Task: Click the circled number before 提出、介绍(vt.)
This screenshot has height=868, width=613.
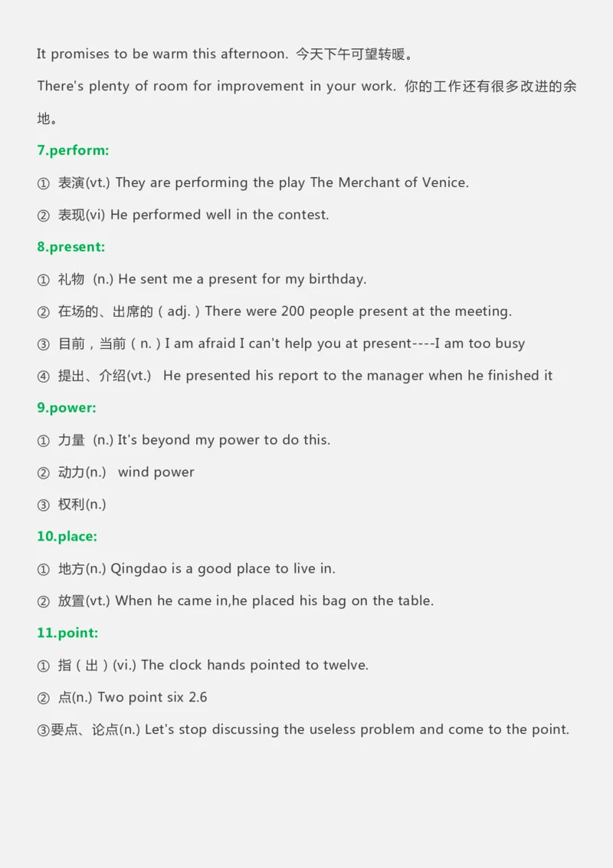Action: pyautogui.click(x=43, y=376)
